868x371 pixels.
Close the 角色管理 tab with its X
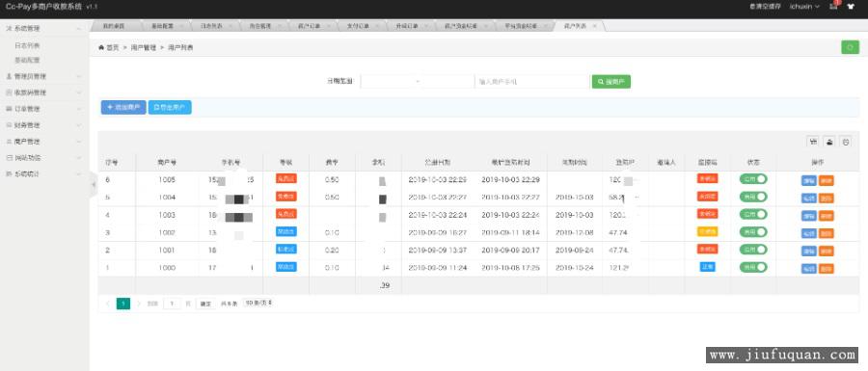point(279,26)
